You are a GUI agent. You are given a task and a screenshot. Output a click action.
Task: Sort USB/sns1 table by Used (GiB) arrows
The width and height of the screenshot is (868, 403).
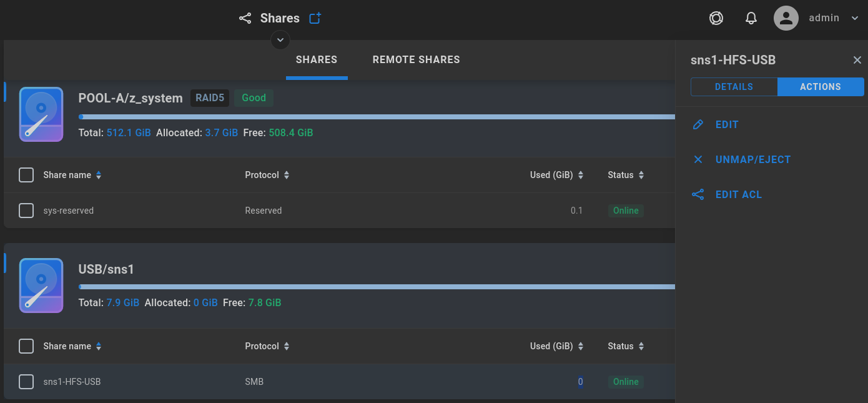581,347
